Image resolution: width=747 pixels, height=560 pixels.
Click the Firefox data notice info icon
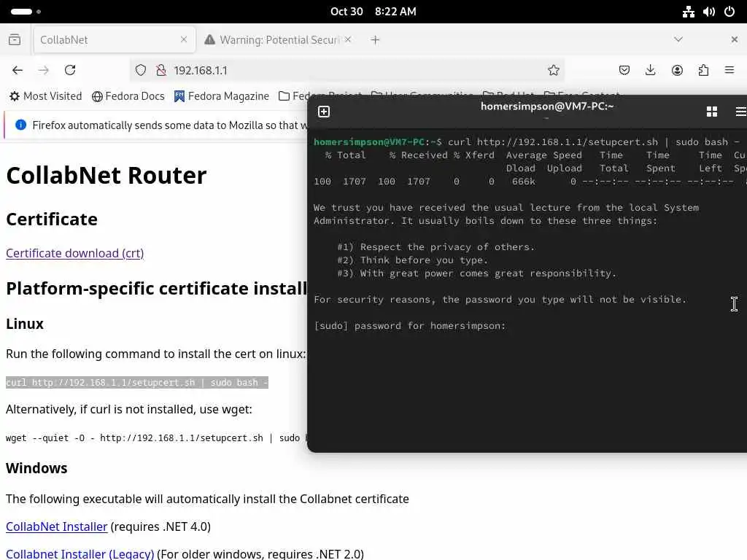(20, 125)
